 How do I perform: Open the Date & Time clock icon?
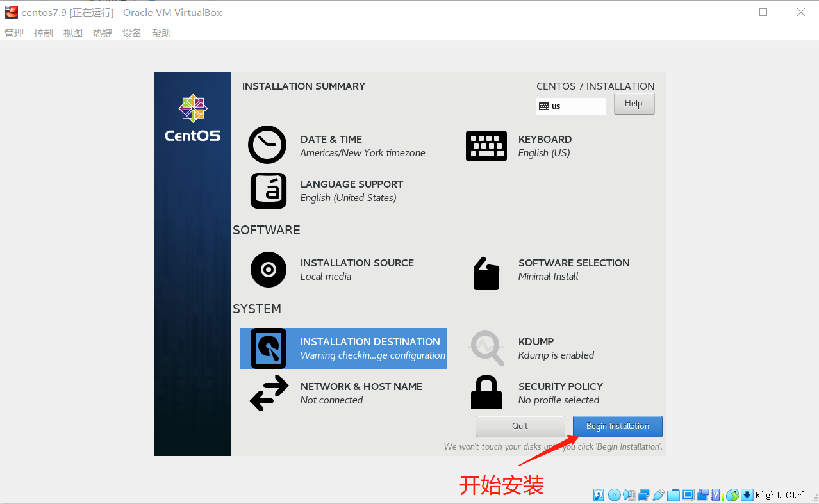[267, 145]
